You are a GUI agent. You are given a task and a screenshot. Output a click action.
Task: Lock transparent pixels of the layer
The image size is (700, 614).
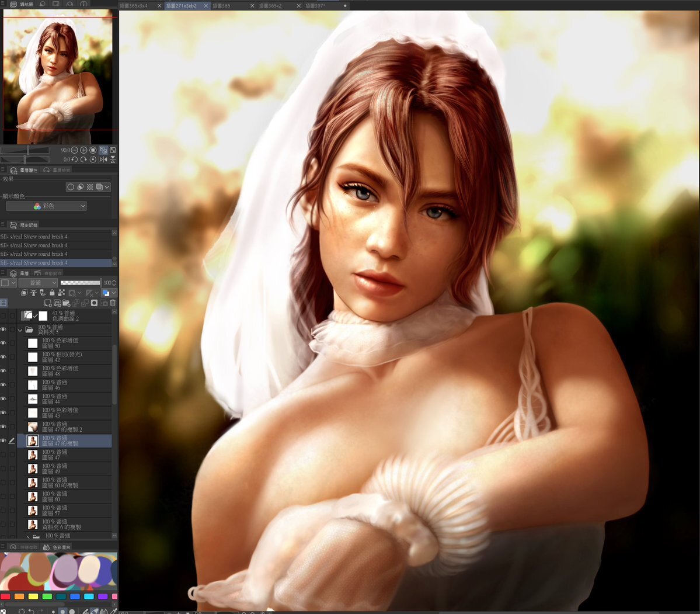click(x=61, y=293)
